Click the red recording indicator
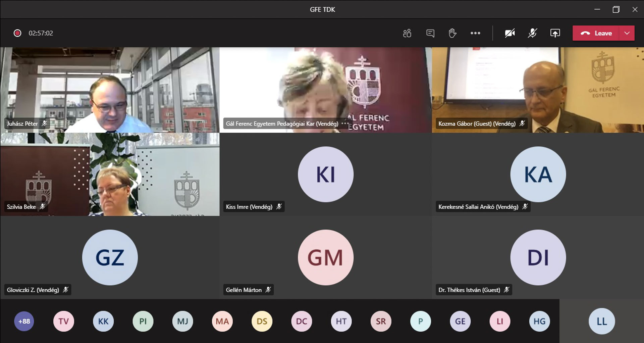644x343 pixels. tap(17, 33)
